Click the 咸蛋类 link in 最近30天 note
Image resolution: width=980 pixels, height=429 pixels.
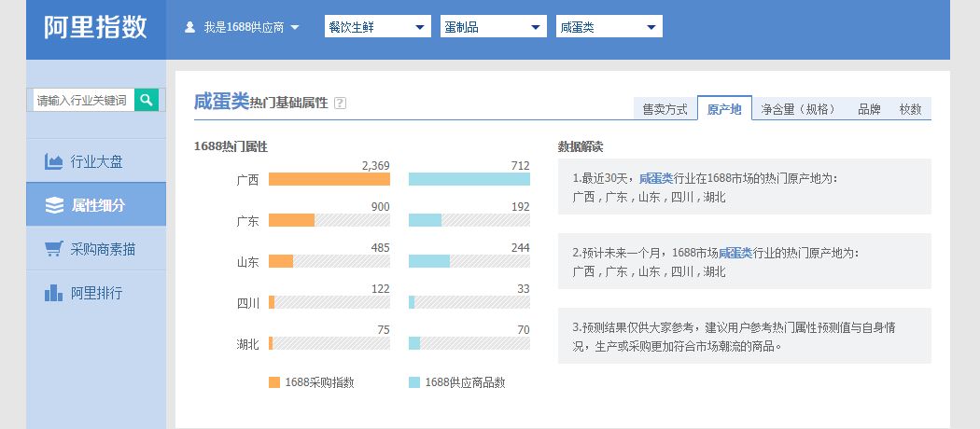(655, 178)
